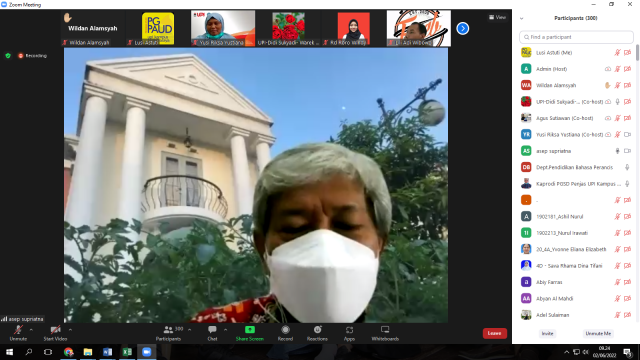Click the red Recording indicator
Image resolution: width=640 pixels, height=360 pixels.
click(x=32, y=56)
